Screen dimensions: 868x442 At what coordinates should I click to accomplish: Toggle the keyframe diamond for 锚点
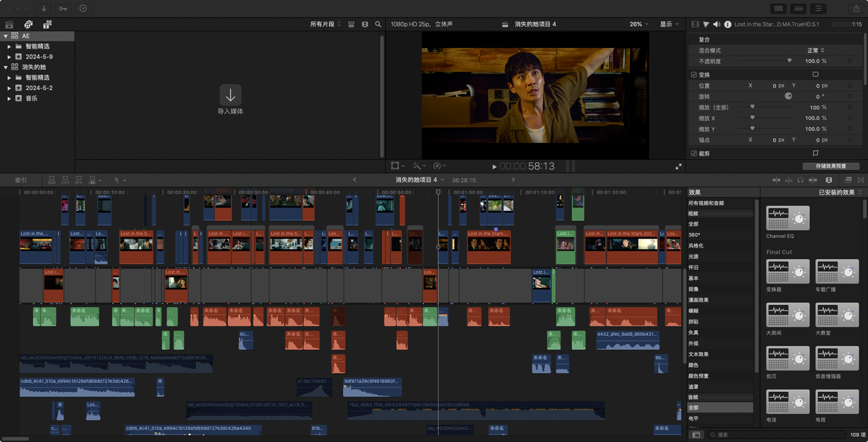pos(850,140)
